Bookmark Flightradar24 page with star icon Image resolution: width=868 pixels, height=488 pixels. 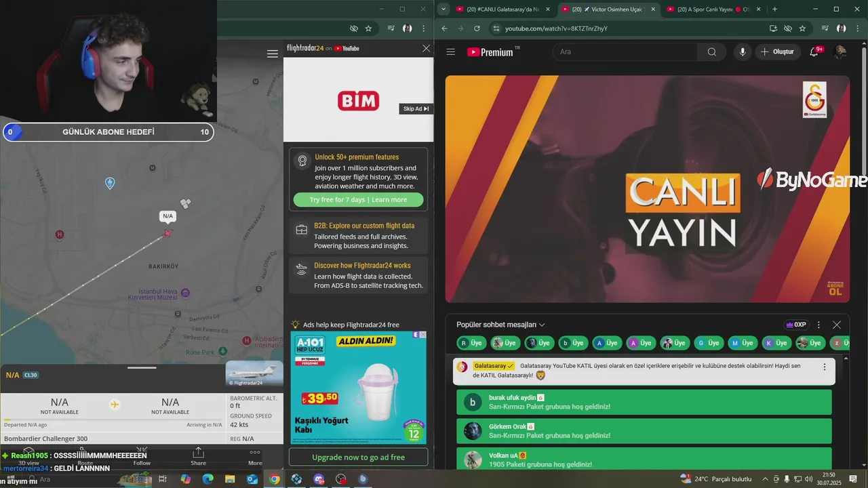(x=368, y=28)
